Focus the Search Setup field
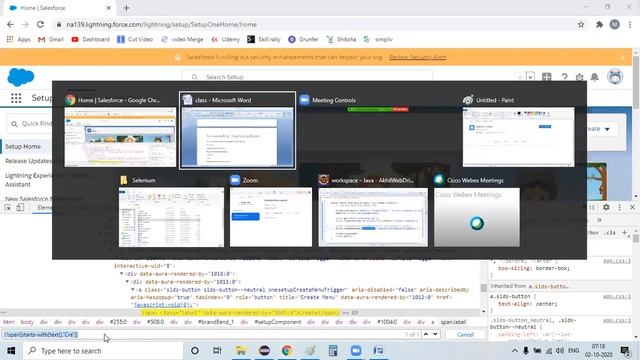Image resolution: width=640 pixels, height=360 pixels. (x=307, y=76)
